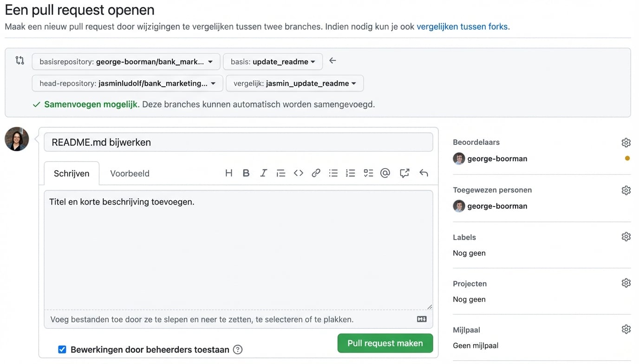
Task: Apply bold formatting to the description
Action: [x=246, y=173]
